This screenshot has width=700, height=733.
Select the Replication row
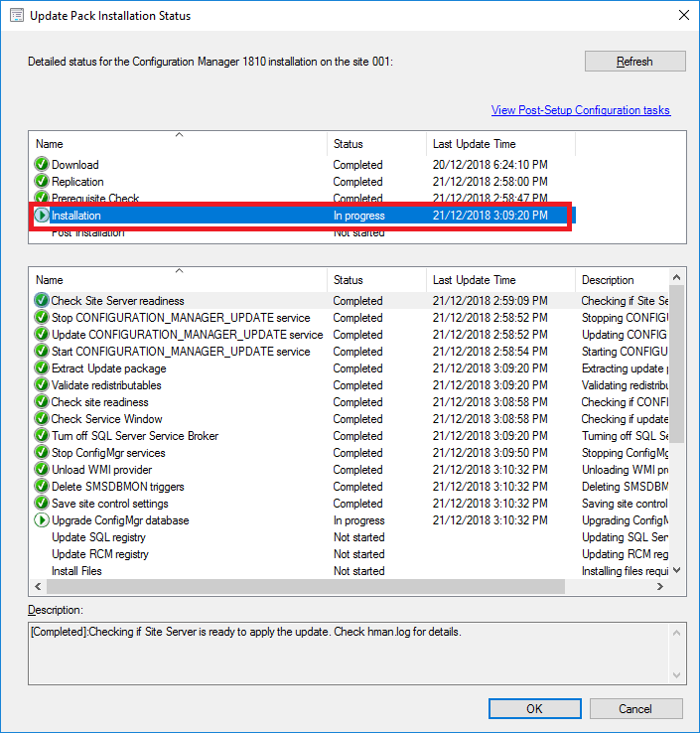tap(302, 182)
